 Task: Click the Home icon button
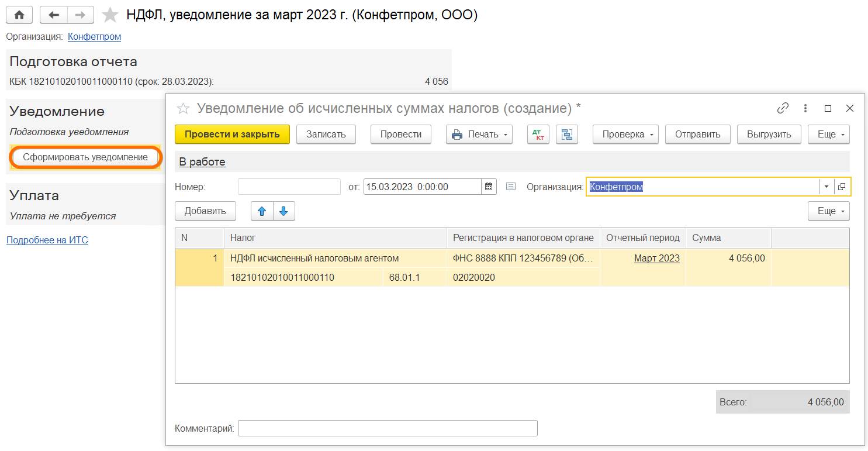point(19,15)
